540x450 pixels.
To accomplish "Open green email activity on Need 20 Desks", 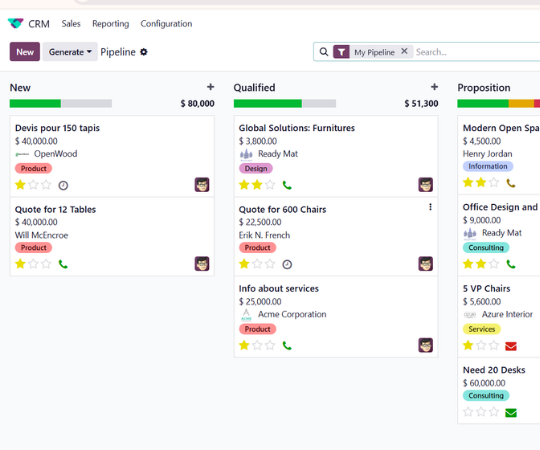I will click(x=511, y=412).
